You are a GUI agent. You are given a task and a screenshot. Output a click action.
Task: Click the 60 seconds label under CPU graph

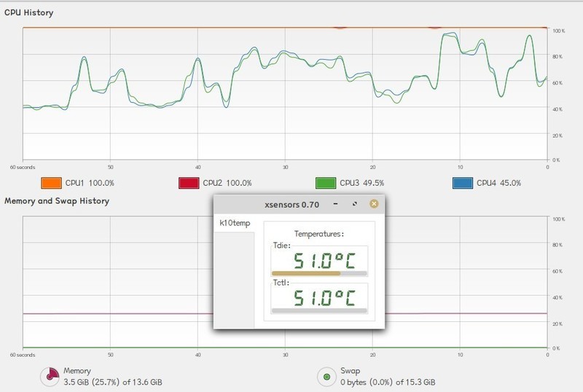[x=23, y=168]
